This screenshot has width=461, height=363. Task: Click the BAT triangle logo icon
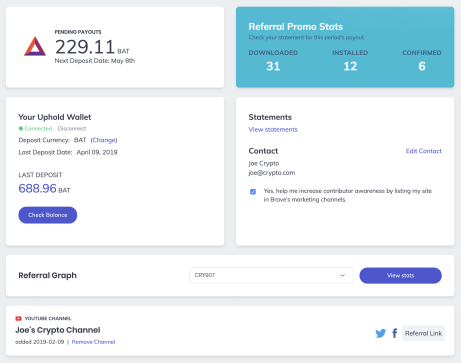coord(35,46)
